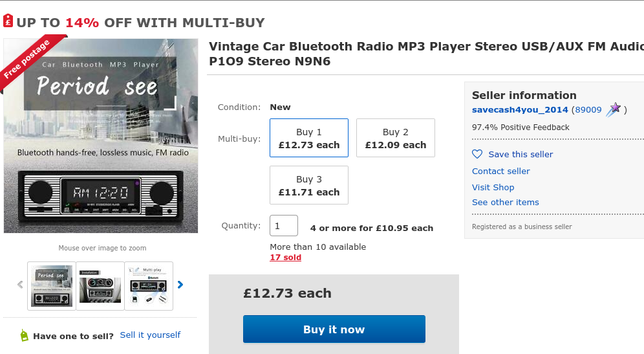Select the Buy 1 £12.73 each option
The width and height of the screenshot is (644, 354).
[x=309, y=138]
